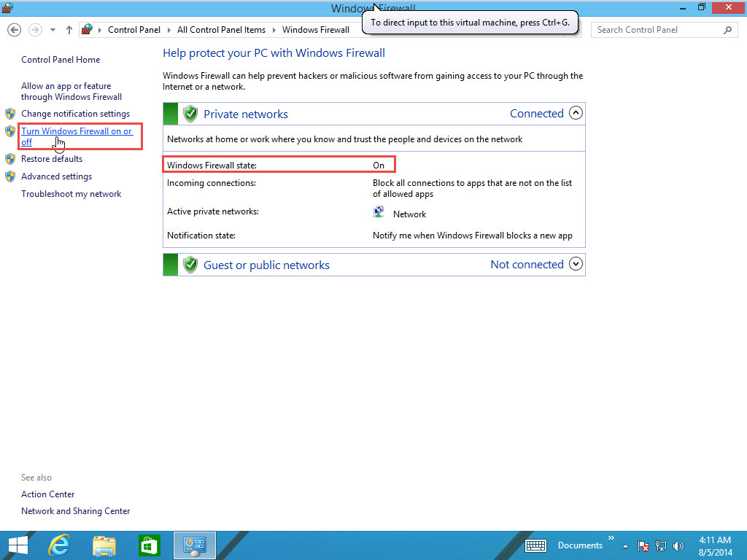The height and width of the screenshot is (560, 747).
Task: Click the search magnifier icon
Action: tap(727, 30)
